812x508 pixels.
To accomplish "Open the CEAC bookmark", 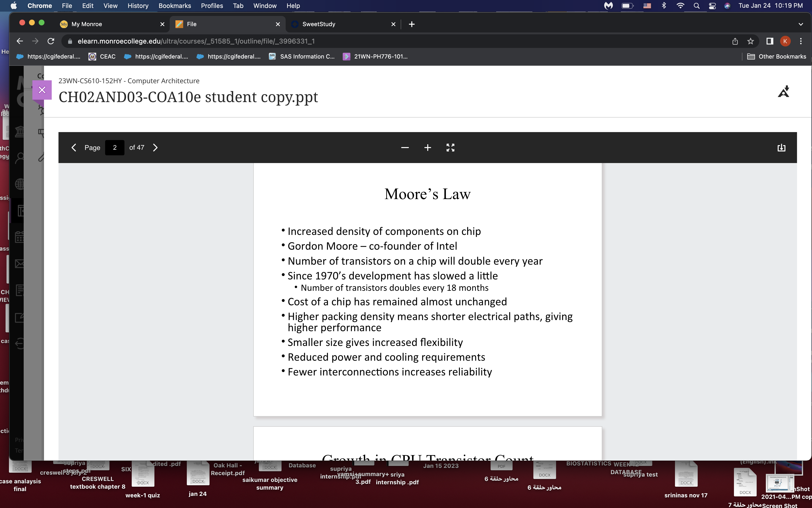I will [x=102, y=56].
